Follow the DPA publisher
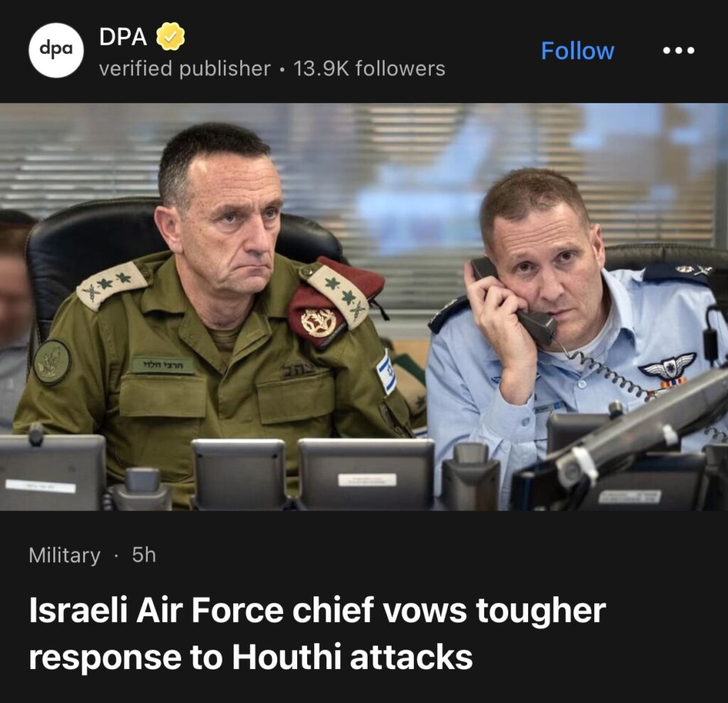This screenshot has width=728, height=703. pyautogui.click(x=577, y=50)
